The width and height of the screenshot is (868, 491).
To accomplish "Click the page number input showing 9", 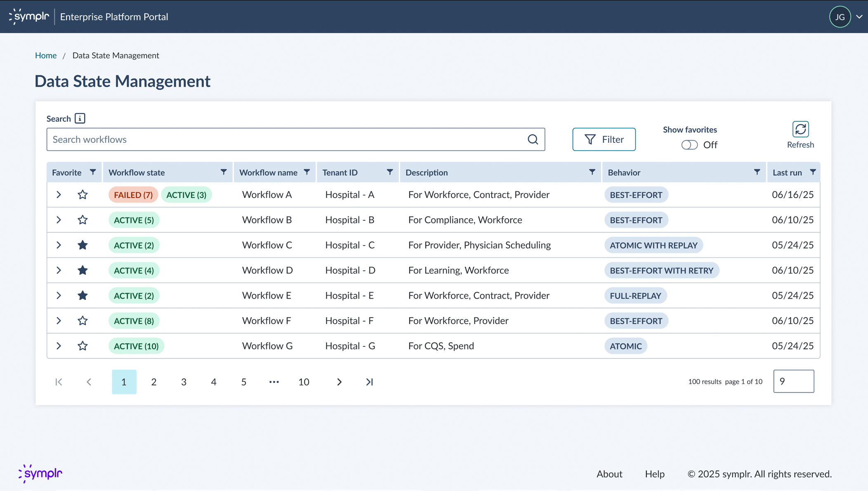I will point(793,381).
